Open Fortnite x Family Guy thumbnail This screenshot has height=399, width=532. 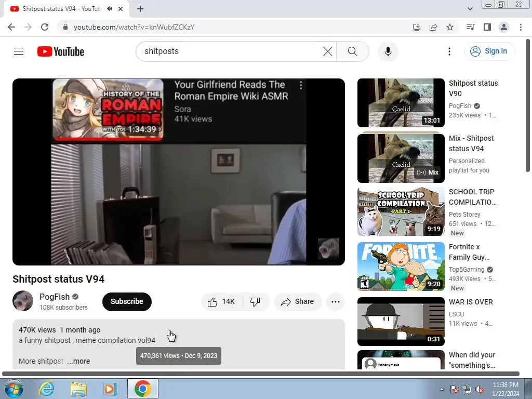pos(401,267)
